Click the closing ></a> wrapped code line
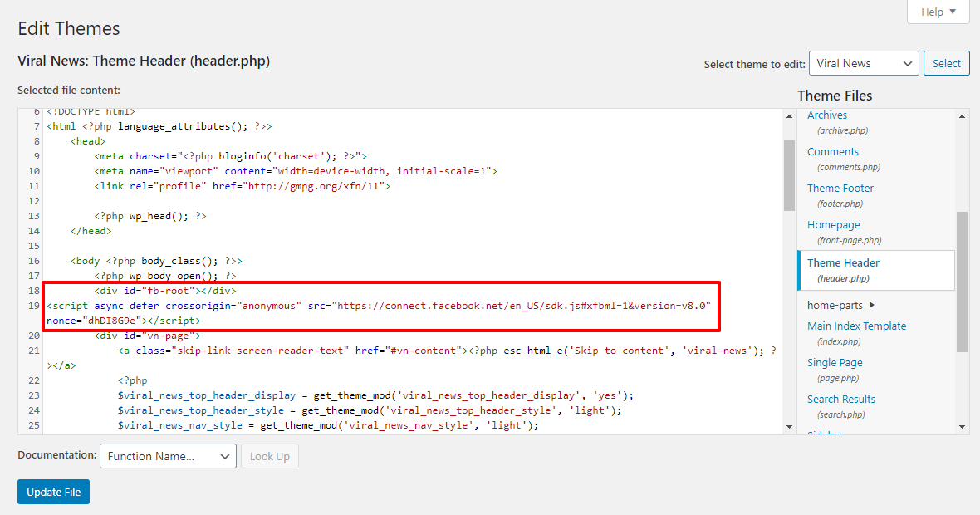980x515 pixels. click(61, 365)
